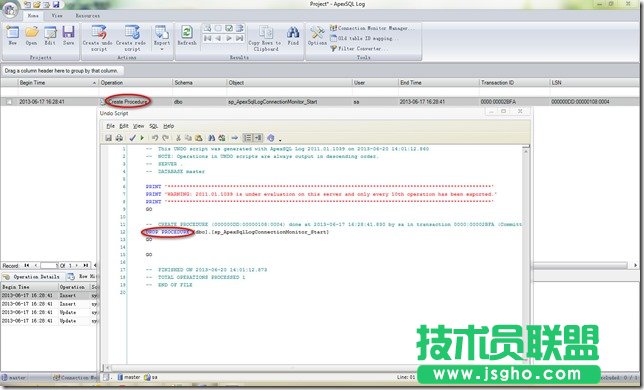Jump to last record in Results group

click(239, 38)
